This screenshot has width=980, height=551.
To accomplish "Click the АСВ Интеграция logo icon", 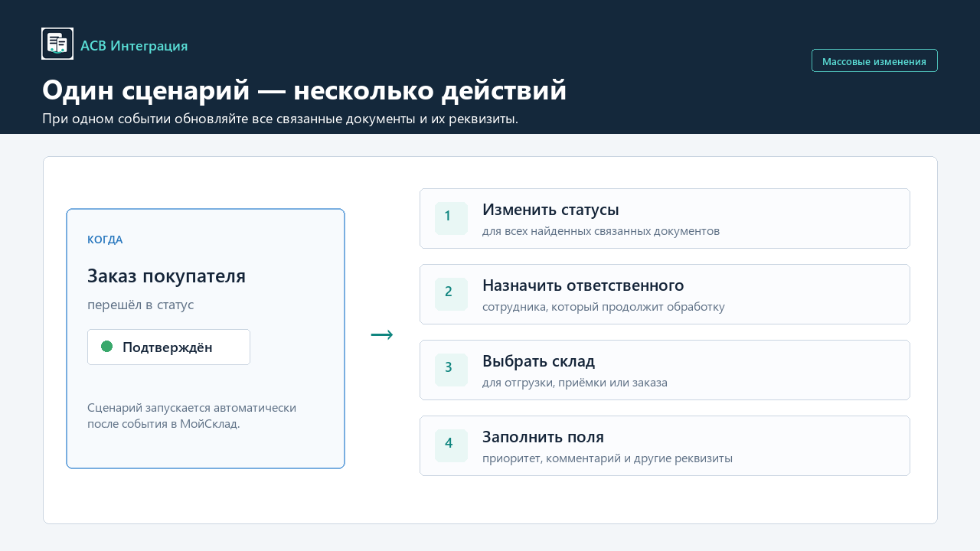I will [57, 44].
